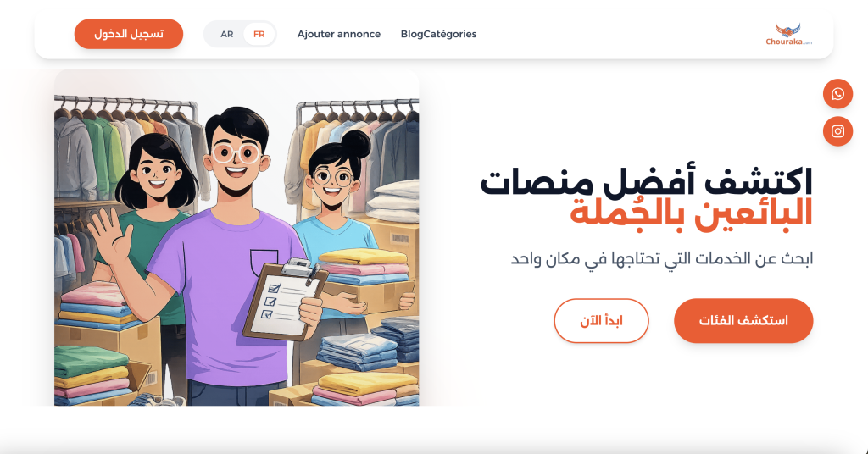Click the black heading اكتشف أفضل منصات

coord(646,181)
